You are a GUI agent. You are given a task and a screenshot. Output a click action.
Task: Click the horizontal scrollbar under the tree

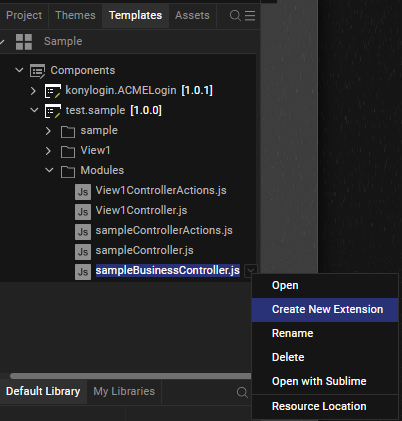pyautogui.click(x=131, y=376)
